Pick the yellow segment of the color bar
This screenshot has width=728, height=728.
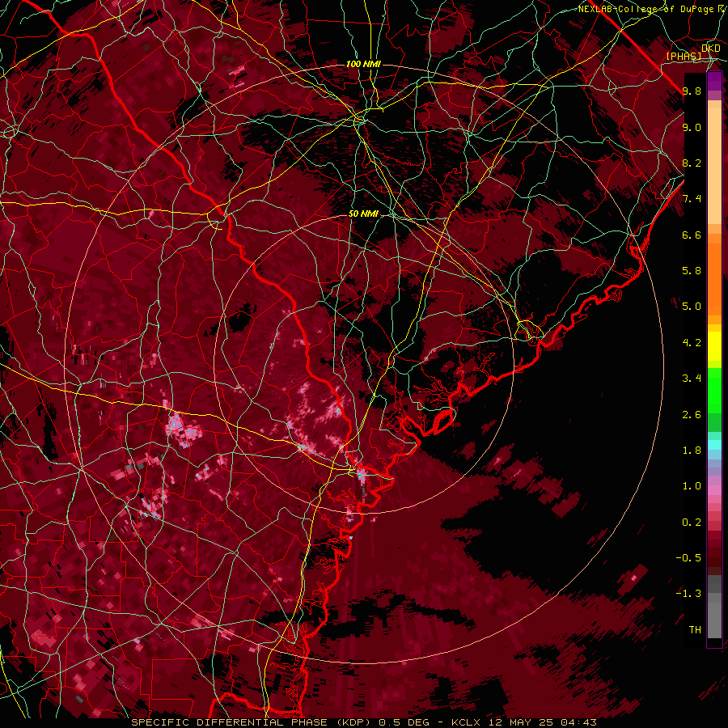[714, 346]
